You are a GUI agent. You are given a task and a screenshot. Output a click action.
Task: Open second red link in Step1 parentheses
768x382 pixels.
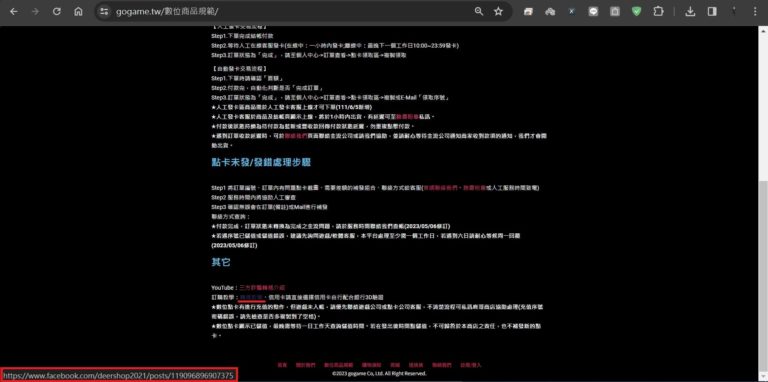[x=475, y=188]
